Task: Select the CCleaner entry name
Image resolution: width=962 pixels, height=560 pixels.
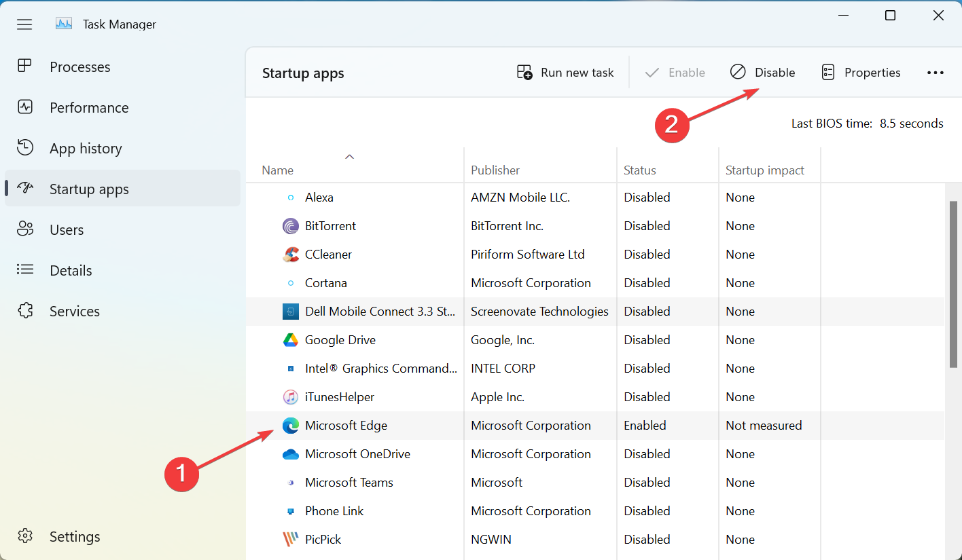Action: [329, 255]
